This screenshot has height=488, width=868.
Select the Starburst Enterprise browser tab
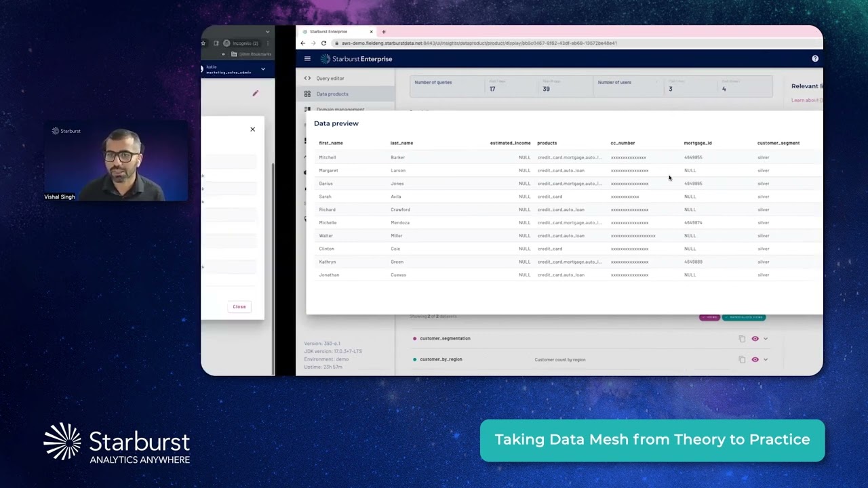point(337,32)
